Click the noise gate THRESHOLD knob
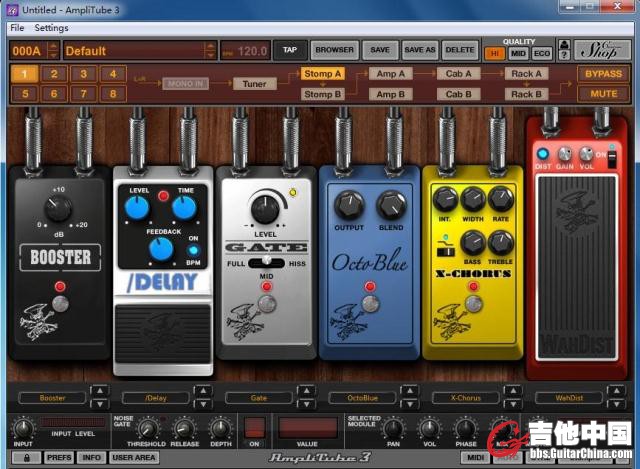 pyautogui.click(x=147, y=429)
